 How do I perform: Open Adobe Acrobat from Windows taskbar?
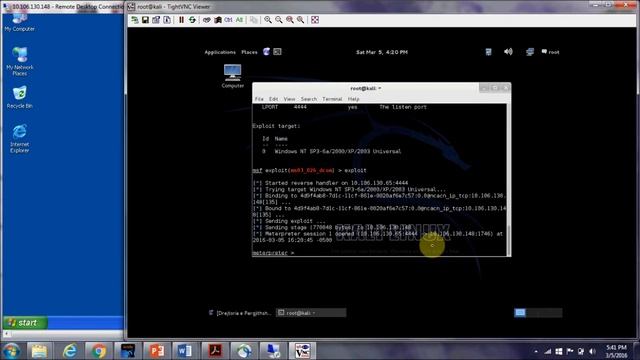215,351
